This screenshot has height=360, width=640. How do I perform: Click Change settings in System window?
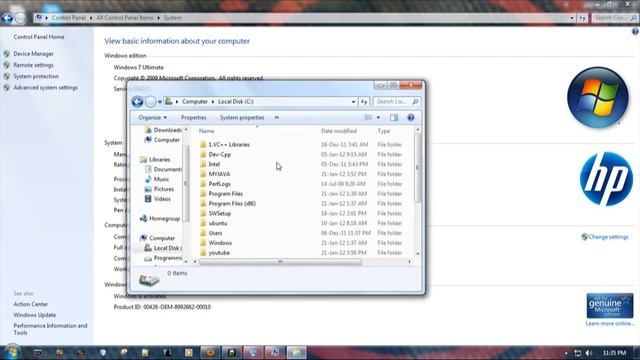pos(608,237)
